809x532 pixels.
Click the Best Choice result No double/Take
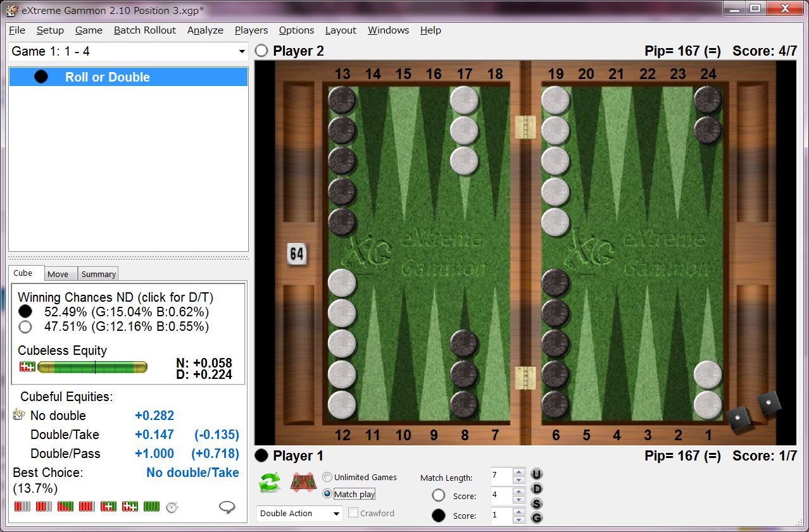(x=192, y=473)
